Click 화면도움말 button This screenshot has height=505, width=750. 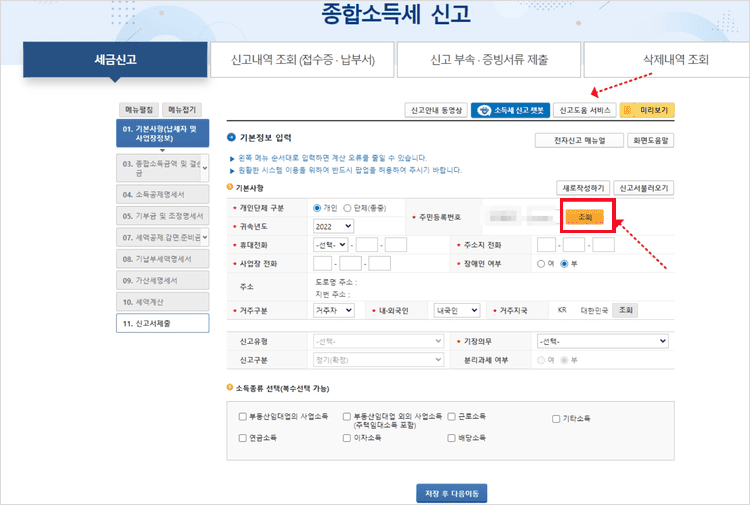651,140
